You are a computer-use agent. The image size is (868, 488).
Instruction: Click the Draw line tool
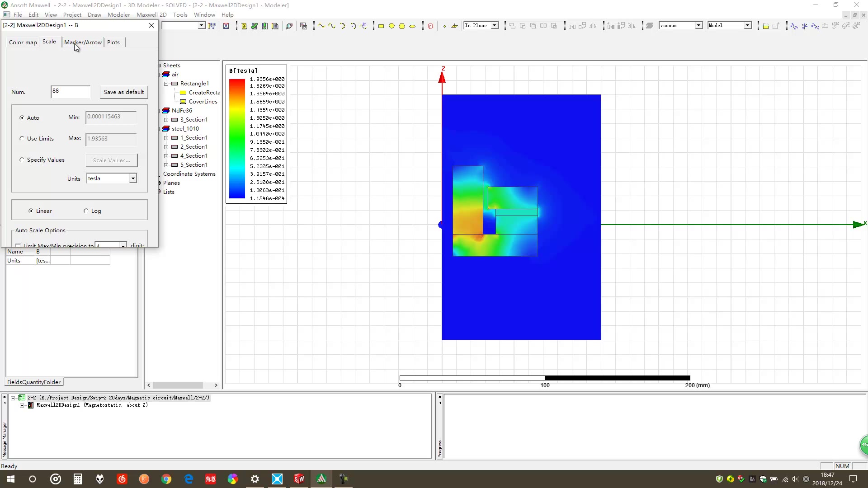[x=321, y=26]
